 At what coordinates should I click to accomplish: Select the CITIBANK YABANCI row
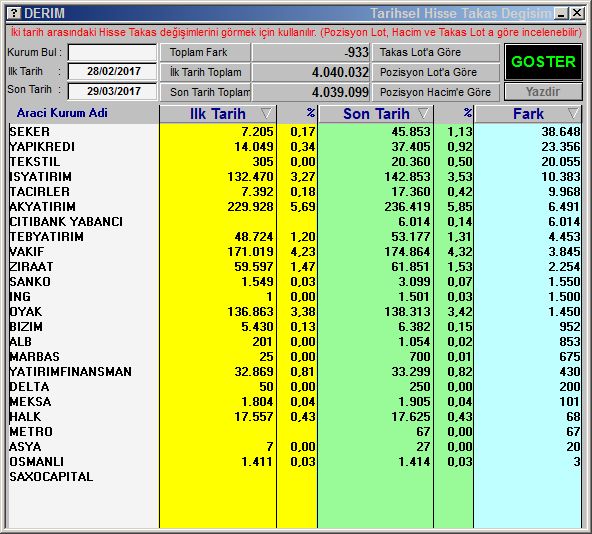[294, 221]
